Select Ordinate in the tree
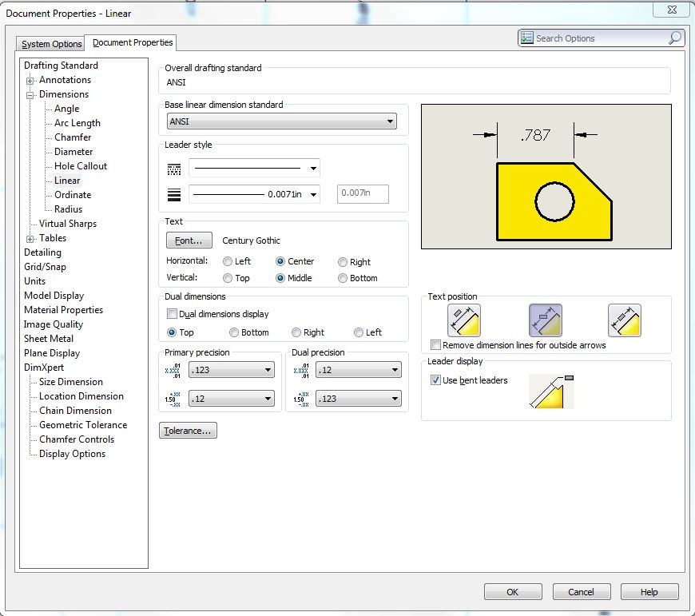The height and width of the screenshot is (616, 695). click(72, 195)
